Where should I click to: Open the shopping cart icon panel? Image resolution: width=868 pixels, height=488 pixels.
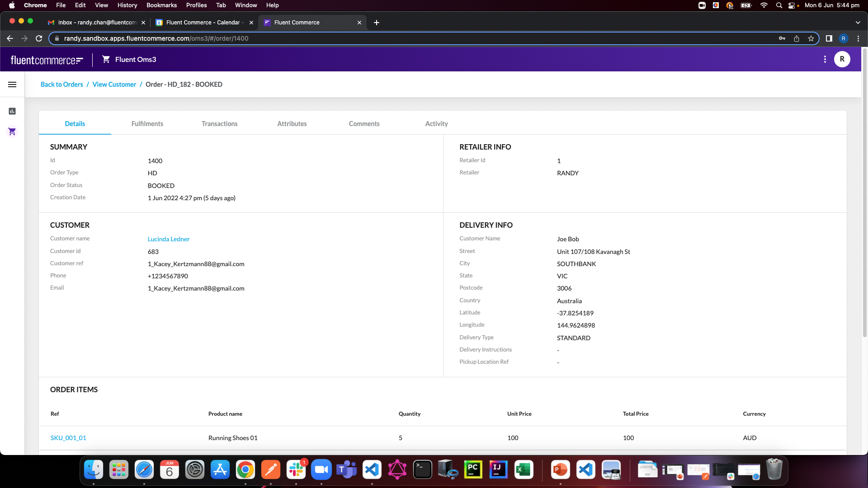tap(12, 131)
